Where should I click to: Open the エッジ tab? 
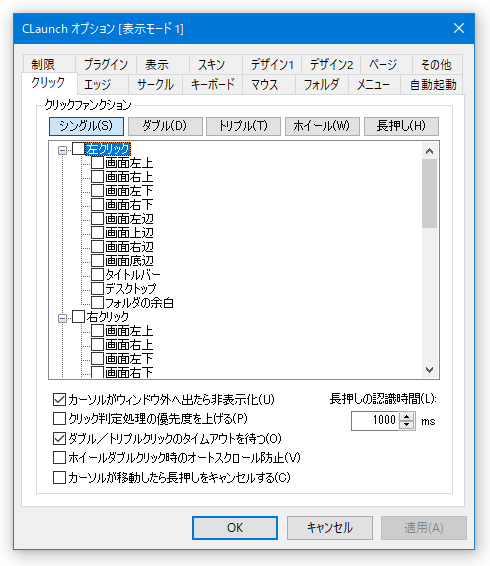(x=103, y=84)
